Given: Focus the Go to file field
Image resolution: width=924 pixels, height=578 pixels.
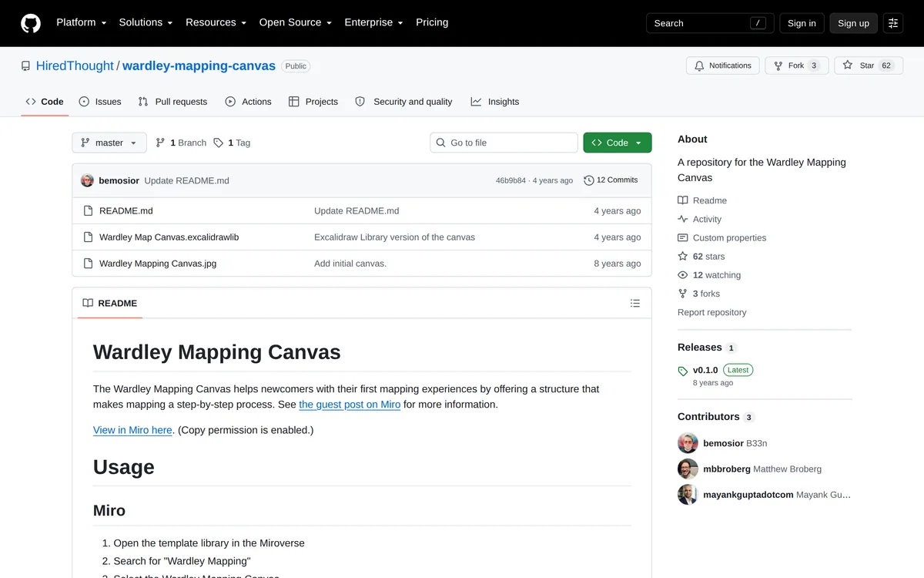Looking at the screenshot, I should pyautogui.click(x=504, y=143).
